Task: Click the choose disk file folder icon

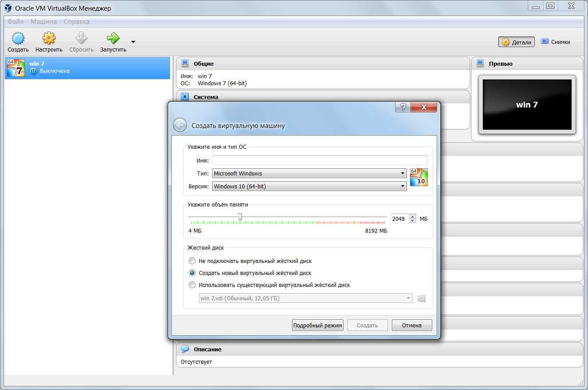Action: pyautogui.click(x=422, y=298)
